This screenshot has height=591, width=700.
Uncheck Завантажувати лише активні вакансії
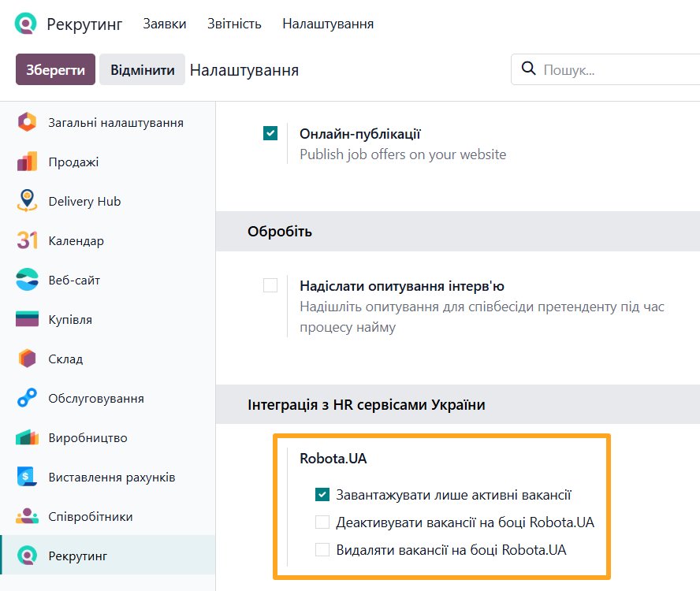click(322, 495)
